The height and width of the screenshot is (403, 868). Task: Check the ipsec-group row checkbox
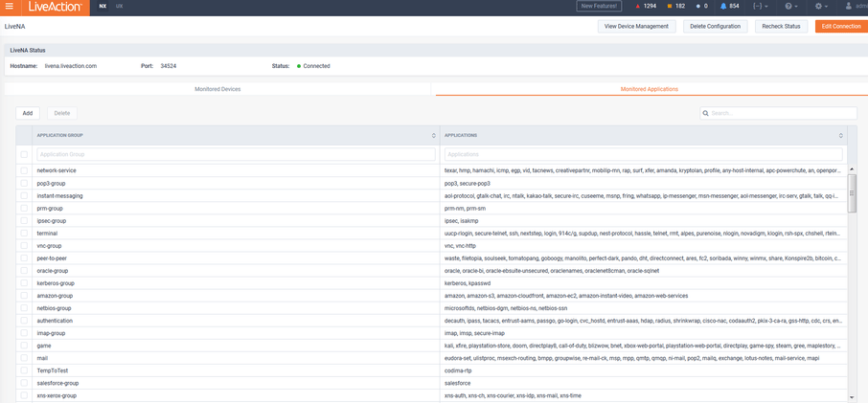coord(24,220)
